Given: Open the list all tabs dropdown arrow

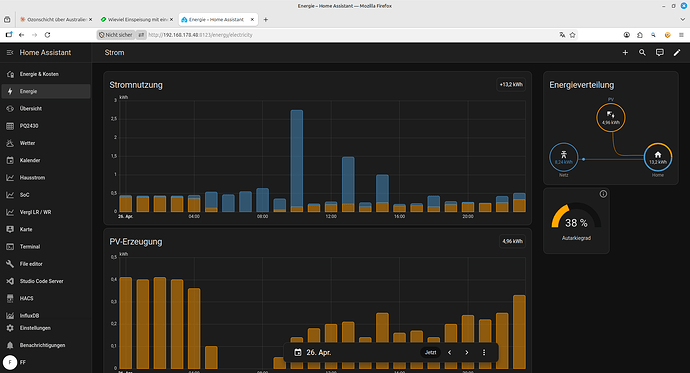Looking at the screenshot, I should tap(683, 19).
